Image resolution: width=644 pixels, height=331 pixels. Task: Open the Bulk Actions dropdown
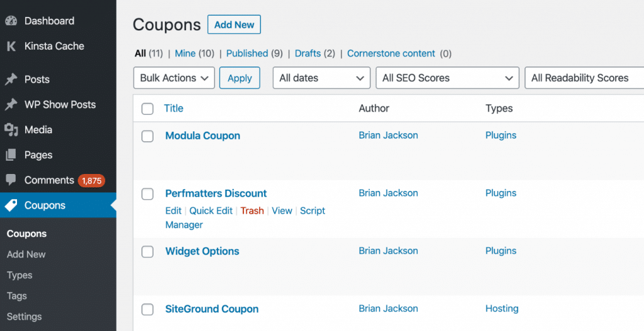[x=174, y=78]
